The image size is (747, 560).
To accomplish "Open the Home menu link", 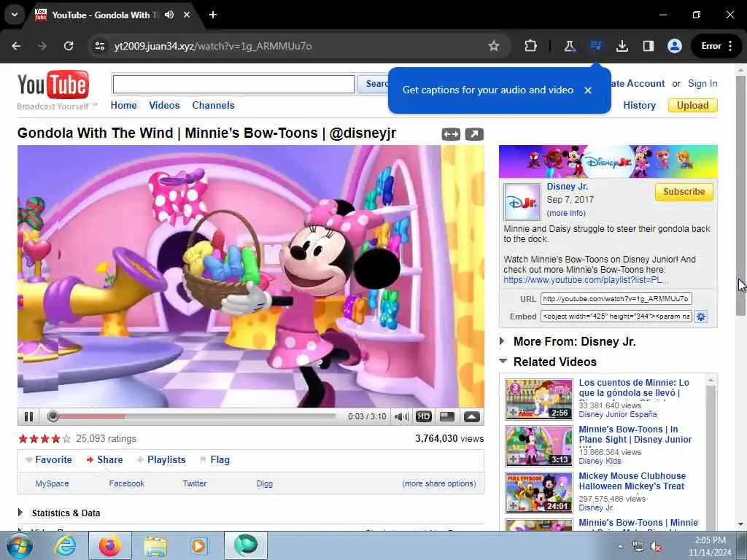I will (x=123, y=105).
